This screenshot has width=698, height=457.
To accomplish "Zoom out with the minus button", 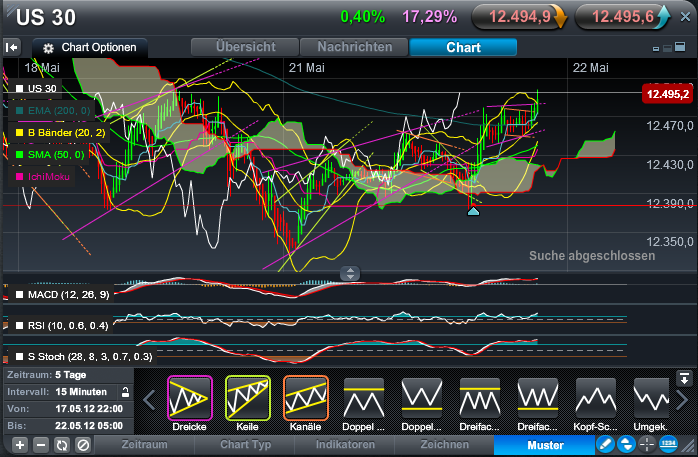I will (x=41, y=445).
